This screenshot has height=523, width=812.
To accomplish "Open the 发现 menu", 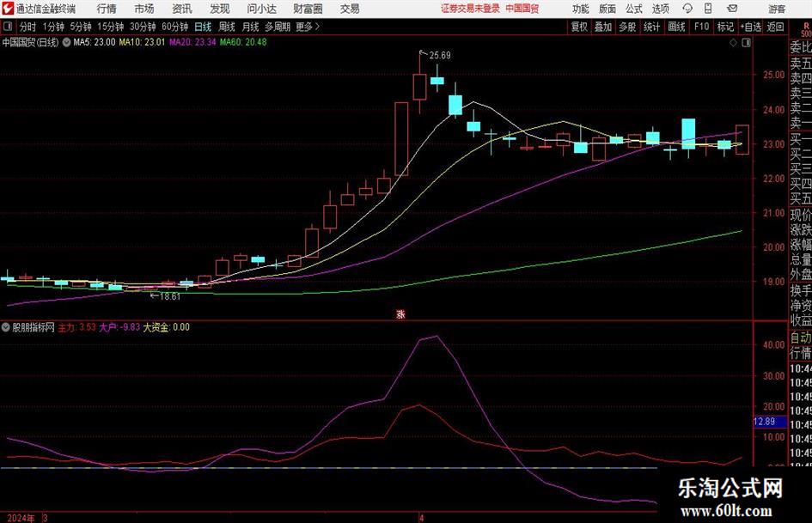I will pos(220,9).
